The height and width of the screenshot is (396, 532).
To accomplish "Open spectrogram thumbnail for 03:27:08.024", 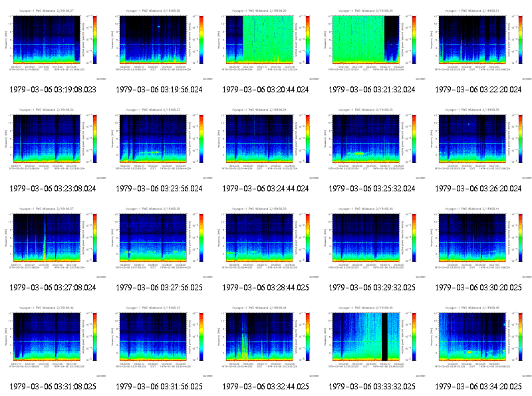I will click(x=53, y=242).
